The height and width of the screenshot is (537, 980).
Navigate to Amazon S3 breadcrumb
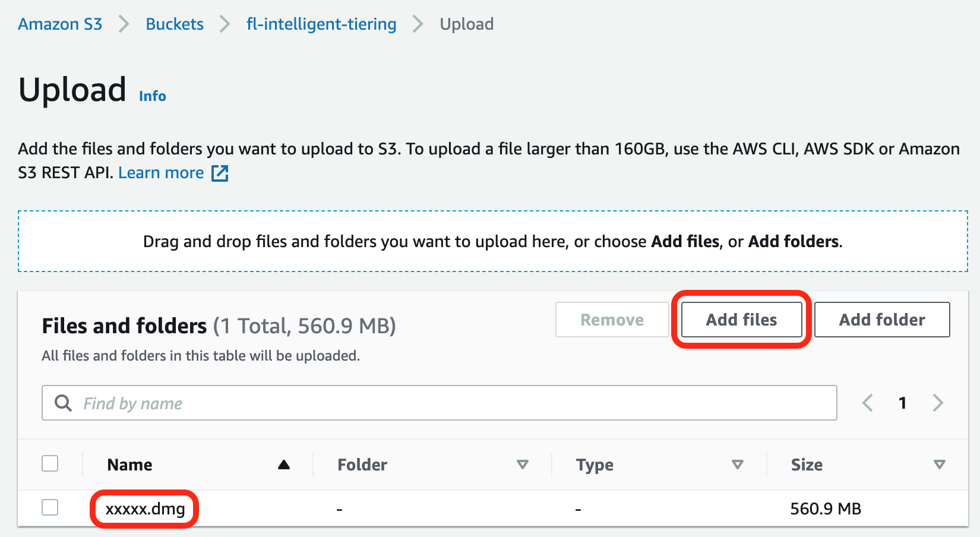(60, 24)
